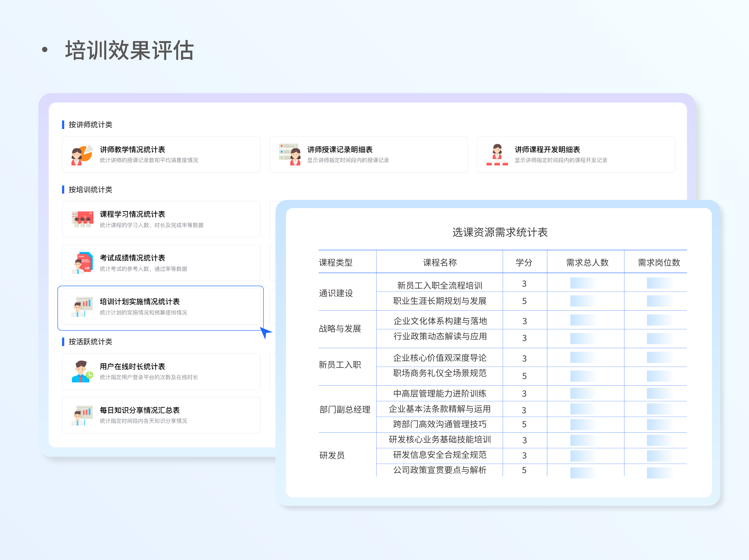749x560 pixels.
Task: Open the 用户在线时长统计表 card
Action: [161, 371]
